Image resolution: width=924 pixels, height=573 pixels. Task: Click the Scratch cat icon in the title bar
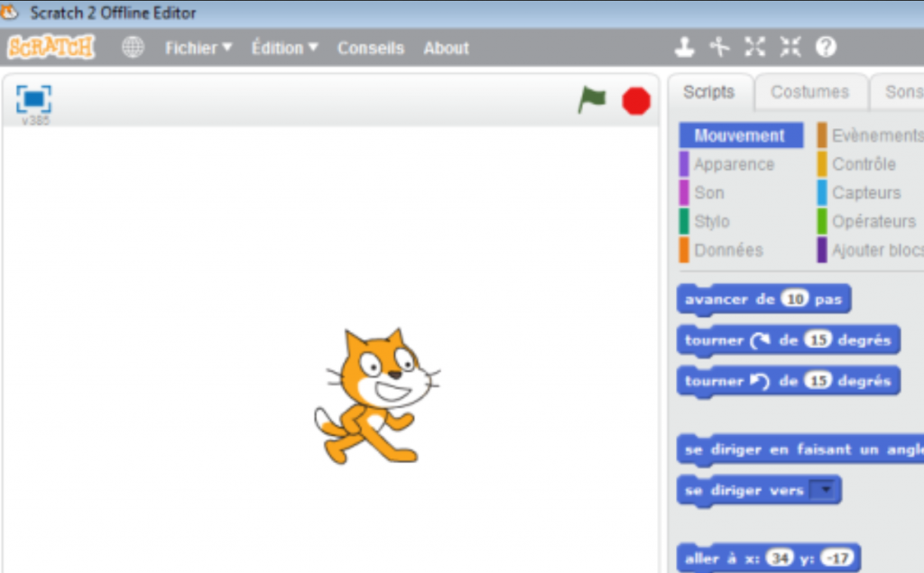(9, 12)
